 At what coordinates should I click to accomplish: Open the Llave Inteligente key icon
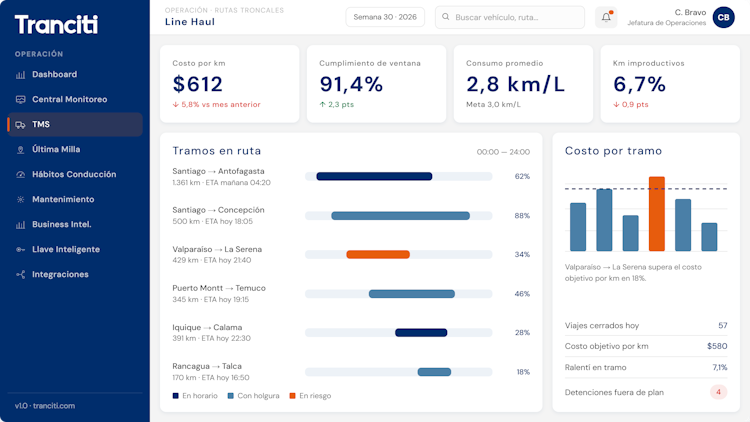[21, 249]
